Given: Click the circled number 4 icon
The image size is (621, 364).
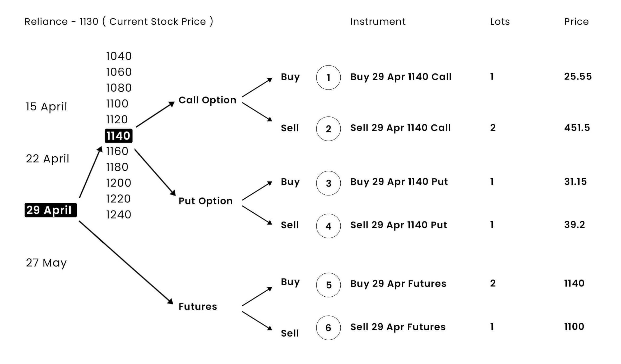Looking at the screenshot, I should point(328,226).
